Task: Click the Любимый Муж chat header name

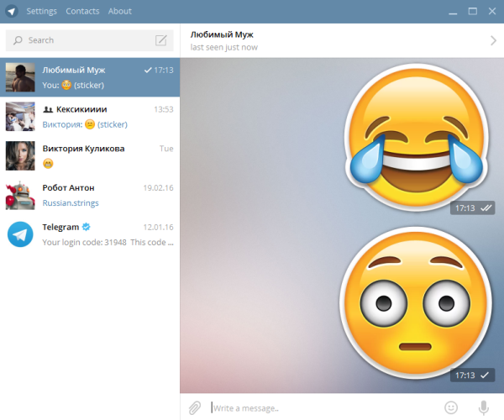Action: pos(222,34)
